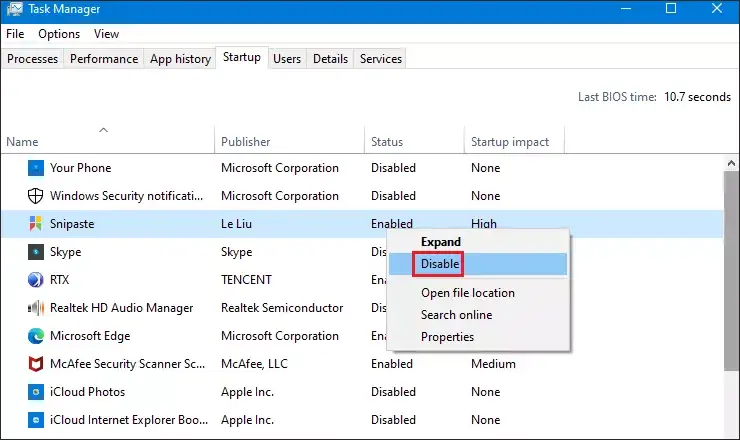Screen dimensions: 740x440
Task: Select the Snipaste row name
Action: (x=72, y=224)
